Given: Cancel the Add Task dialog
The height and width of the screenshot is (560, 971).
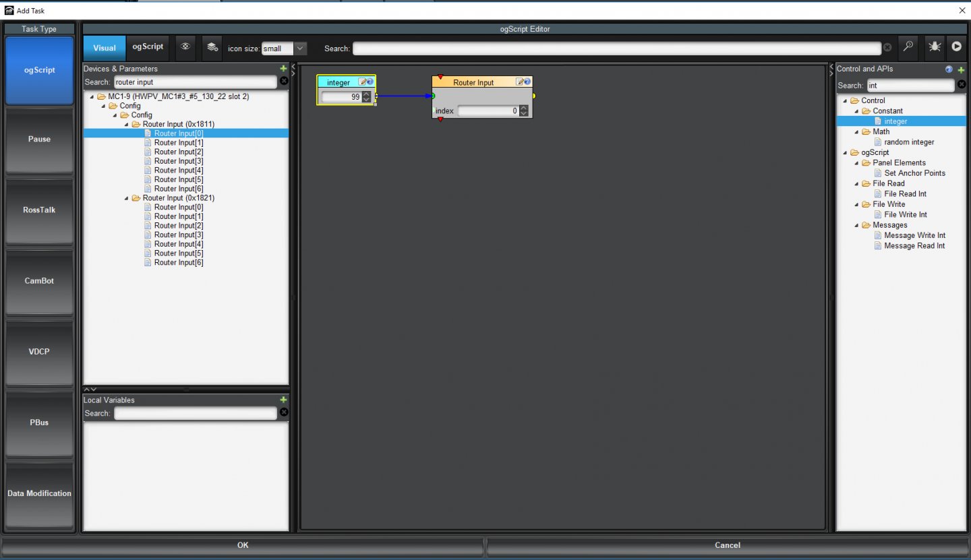Looking at the screenshot, I should click(x=727, y=545).
